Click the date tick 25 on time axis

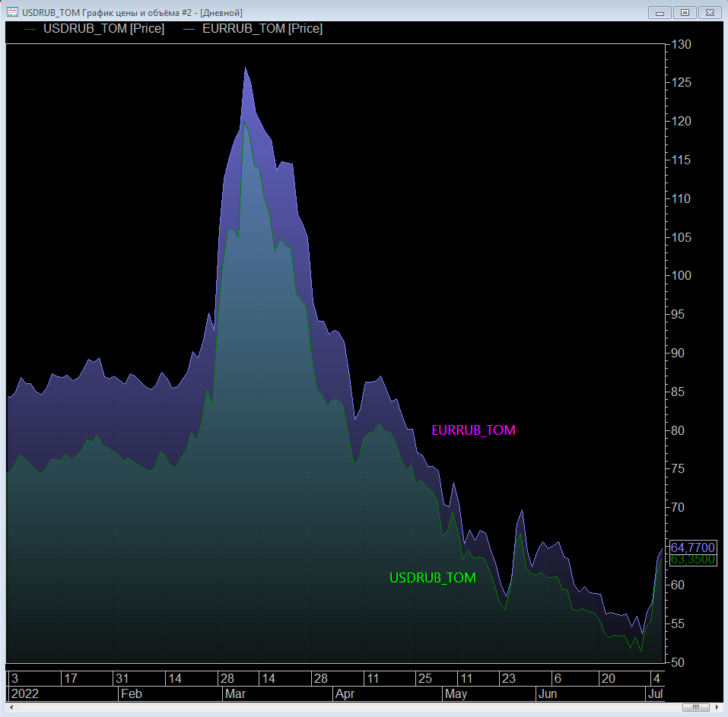[x=424, y=678]
